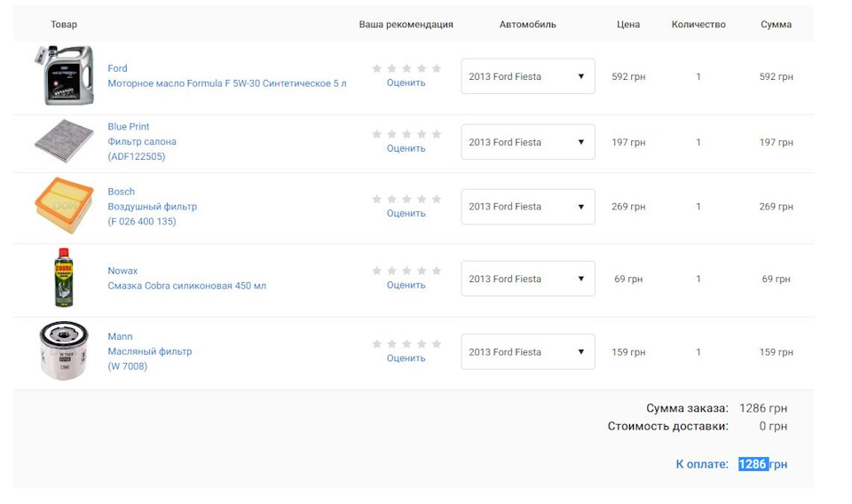Open Bosch air filter product image
The width and height of the screenshot is (852, 504).
[x=64, y=205]
